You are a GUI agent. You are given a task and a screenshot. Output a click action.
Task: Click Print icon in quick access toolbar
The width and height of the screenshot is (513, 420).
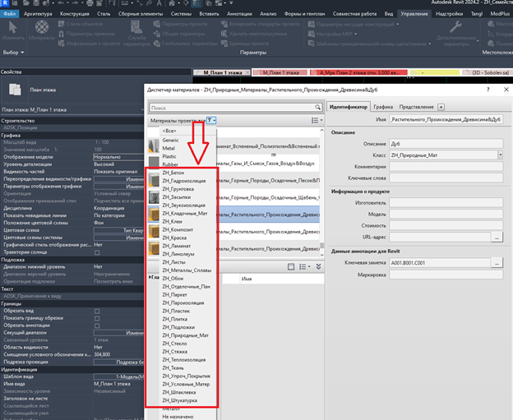pyautogui.click(x=90, y=3)
